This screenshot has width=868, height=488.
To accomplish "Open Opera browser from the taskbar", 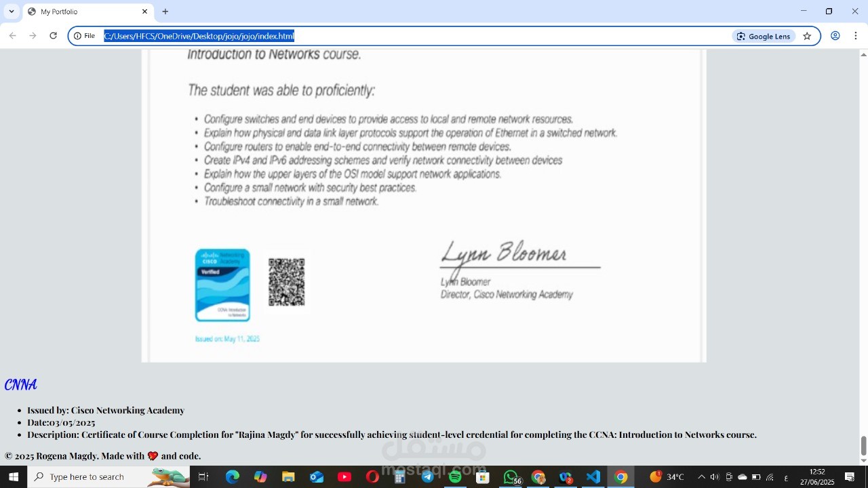I will tap(372, 477).
